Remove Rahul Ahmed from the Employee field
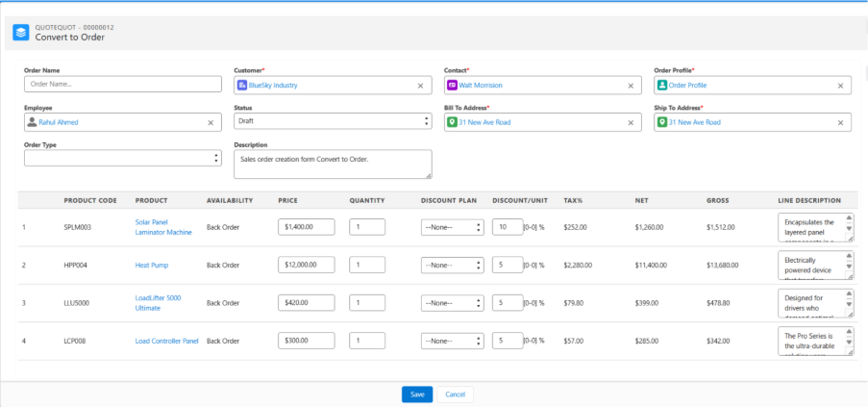This screenshot has height=407, width=868. click(211, 123)
